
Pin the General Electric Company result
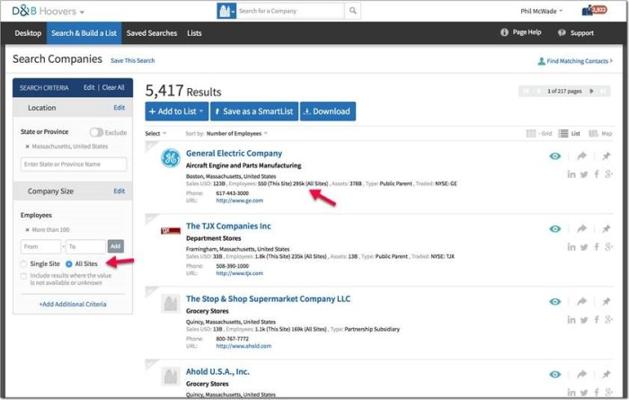606,156
